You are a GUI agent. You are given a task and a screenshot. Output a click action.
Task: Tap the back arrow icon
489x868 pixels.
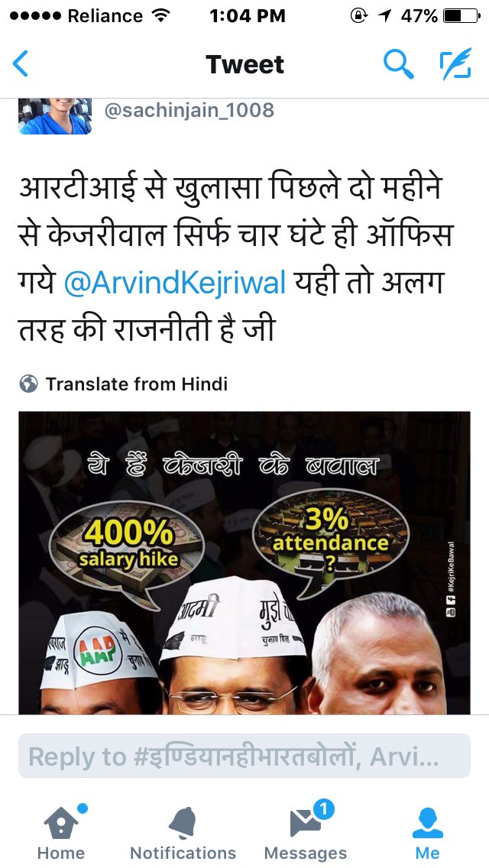[x=21, y=64]
